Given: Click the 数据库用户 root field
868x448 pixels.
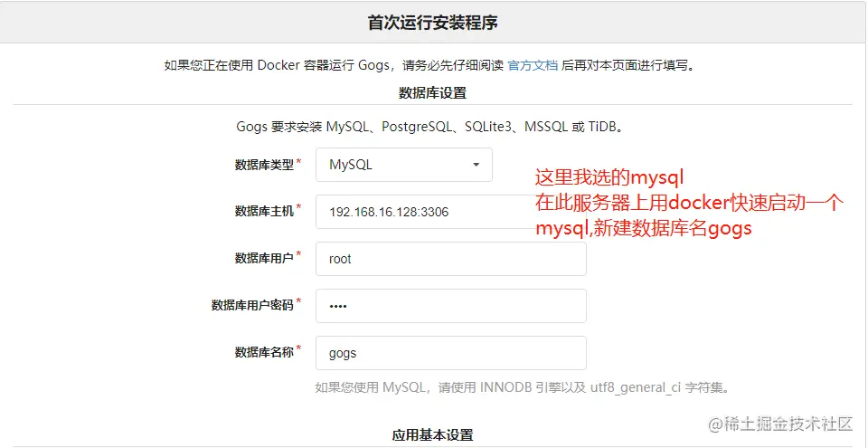Looking at the screenshot, I should coord(450,259).
